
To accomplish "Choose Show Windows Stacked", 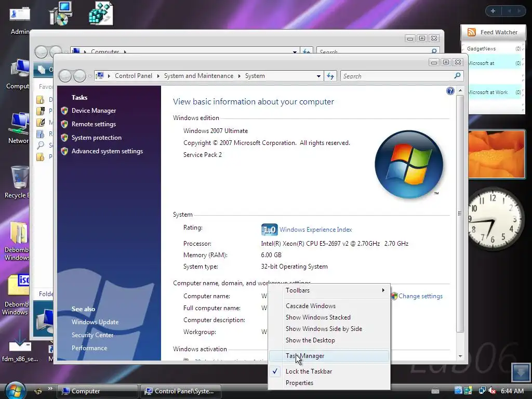I will click(329, 317).
